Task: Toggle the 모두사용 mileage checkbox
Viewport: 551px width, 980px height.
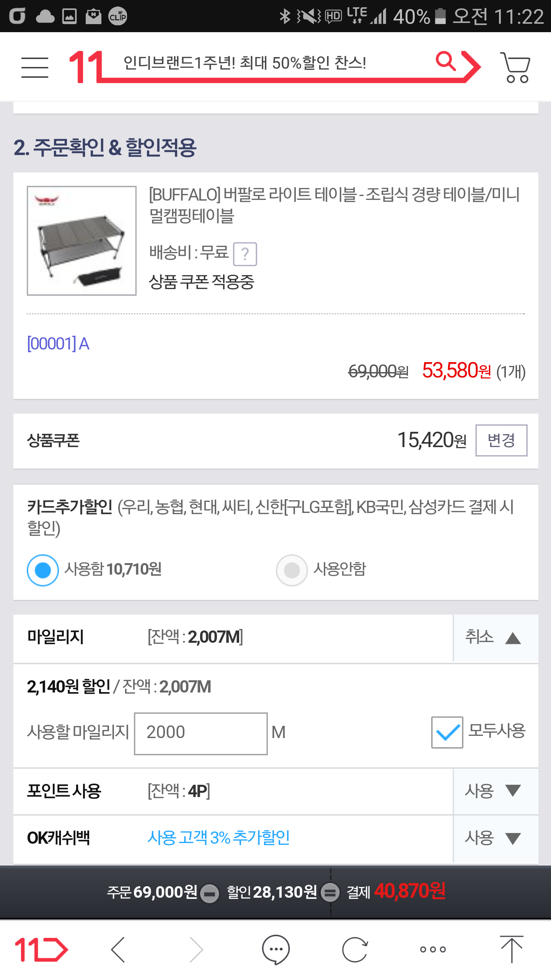Action: (447, 732)
